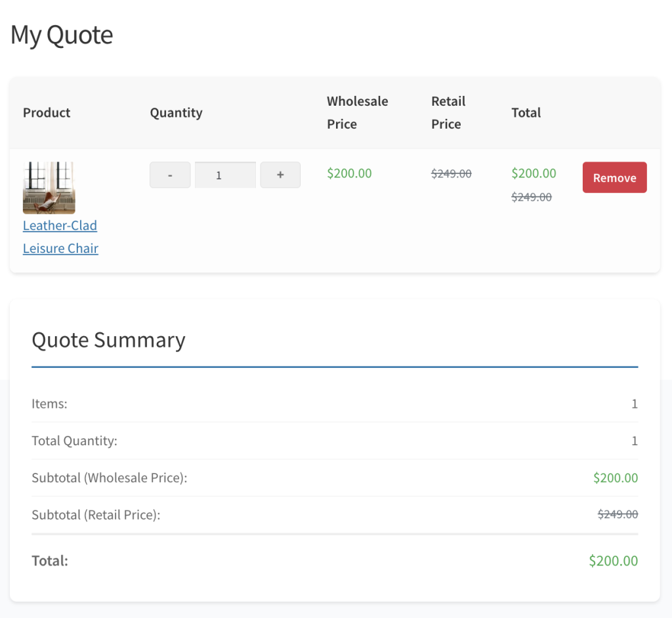Select the Total Quantity summary label
672x618 pixels.
point(74,441)
